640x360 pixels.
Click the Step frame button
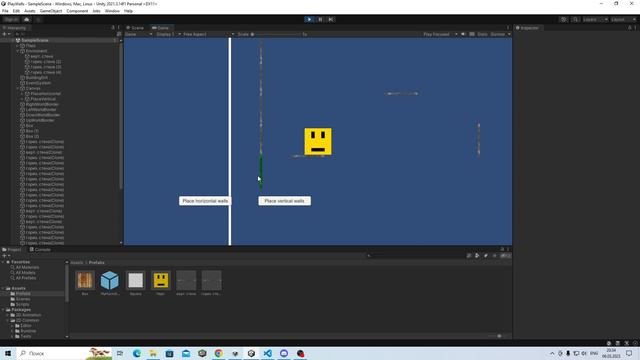(331, 19)
